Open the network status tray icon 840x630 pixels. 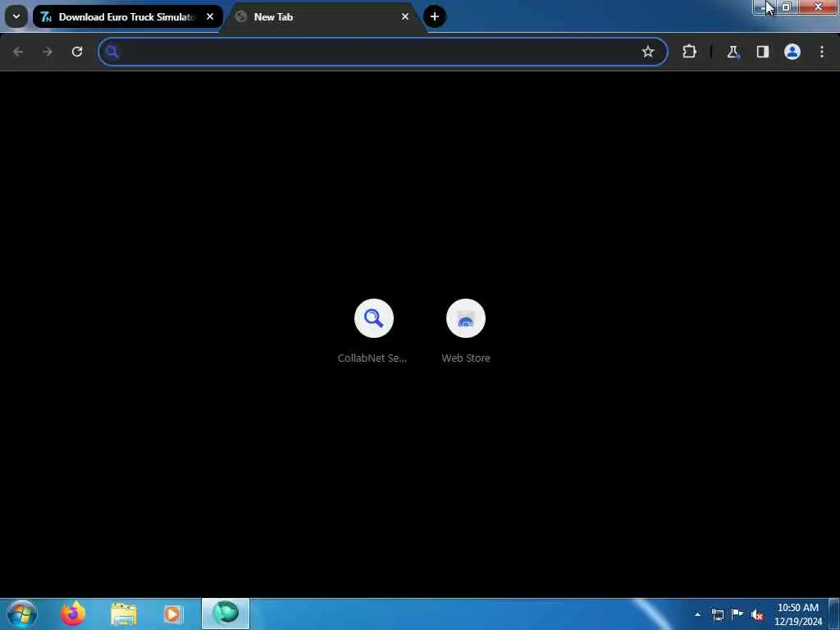pos(717,614)
